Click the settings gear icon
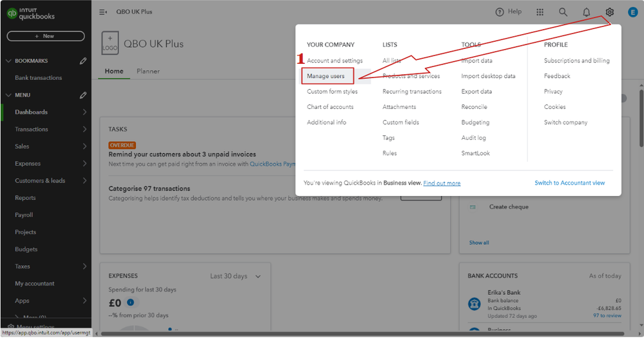This screenshot has height=338, width=644. point(610,12)
